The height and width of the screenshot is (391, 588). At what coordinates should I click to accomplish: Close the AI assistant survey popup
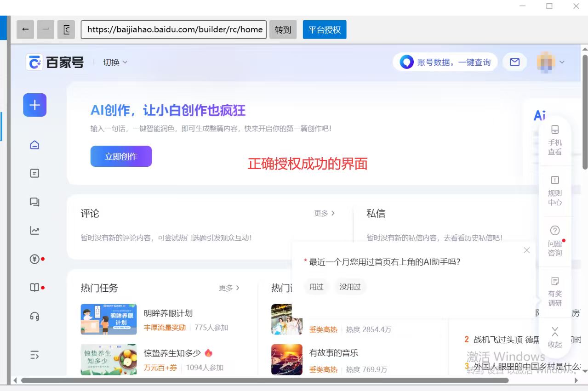coord(527,250)
